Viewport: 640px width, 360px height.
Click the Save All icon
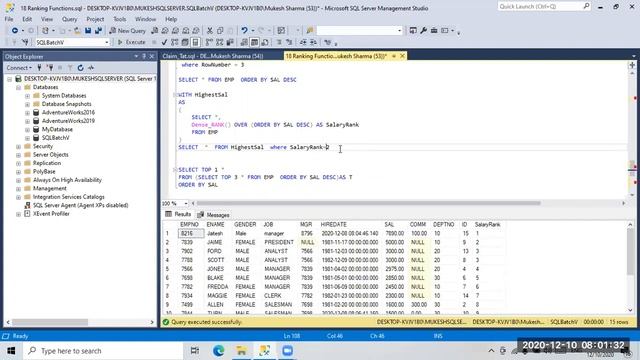click(x=98, y=31)
